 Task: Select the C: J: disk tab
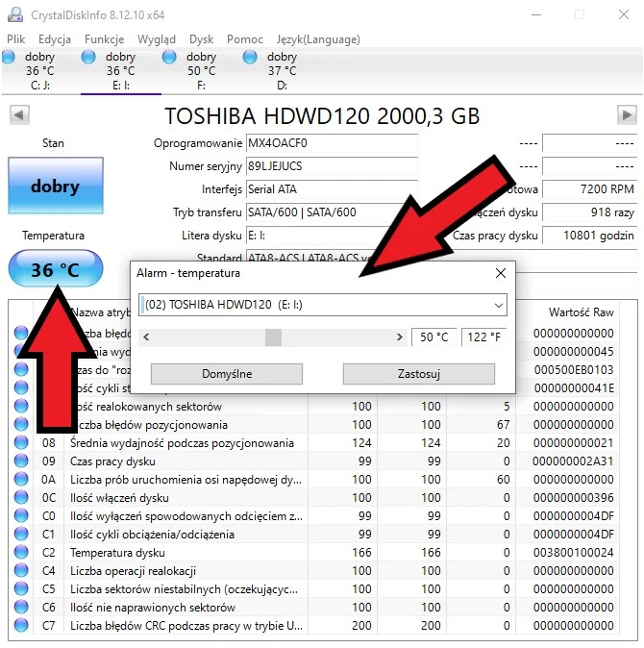pos(40,71)
